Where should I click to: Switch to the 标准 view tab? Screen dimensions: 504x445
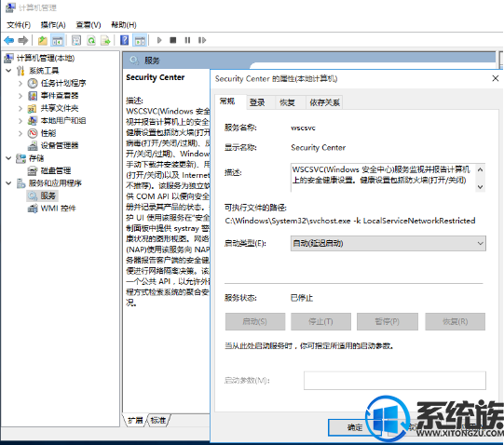click(158, 420)
